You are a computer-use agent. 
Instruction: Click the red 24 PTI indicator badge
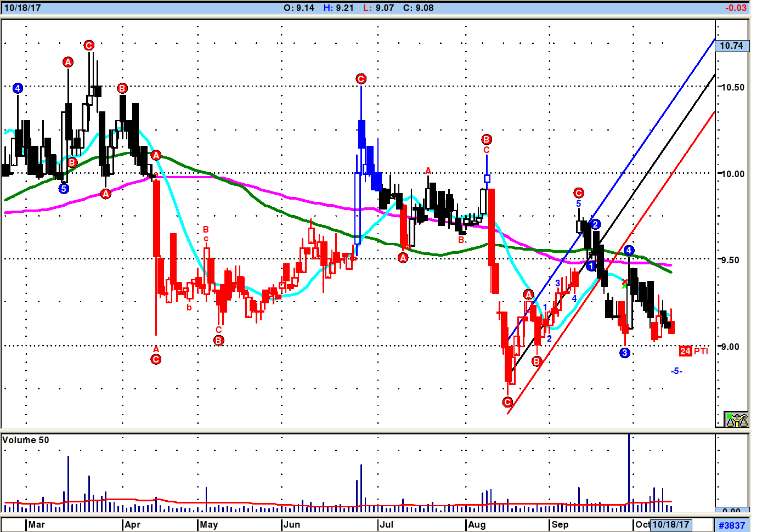693,351
